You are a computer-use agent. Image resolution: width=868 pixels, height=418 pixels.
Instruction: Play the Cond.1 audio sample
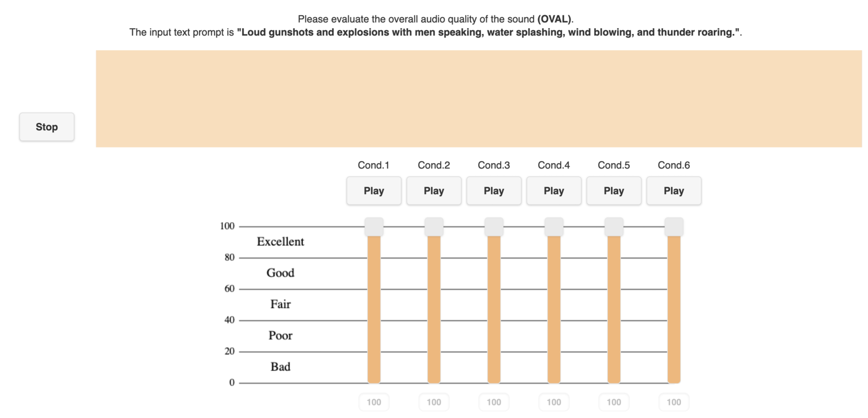click(x=374, y=191)
